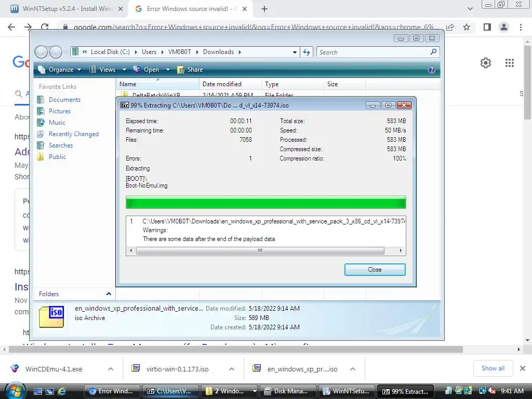Open Public folder favorite link
The image size is (532, 399).
[57, 157]
